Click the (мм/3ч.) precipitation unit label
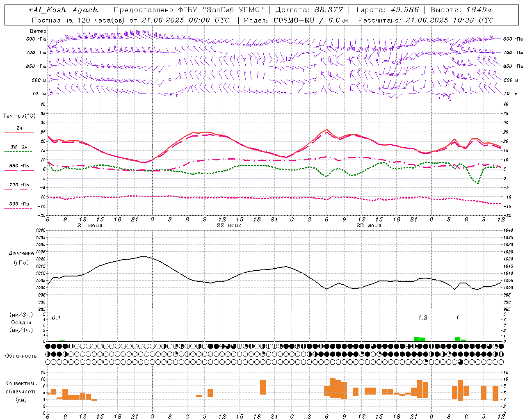 tap(21, 315)
